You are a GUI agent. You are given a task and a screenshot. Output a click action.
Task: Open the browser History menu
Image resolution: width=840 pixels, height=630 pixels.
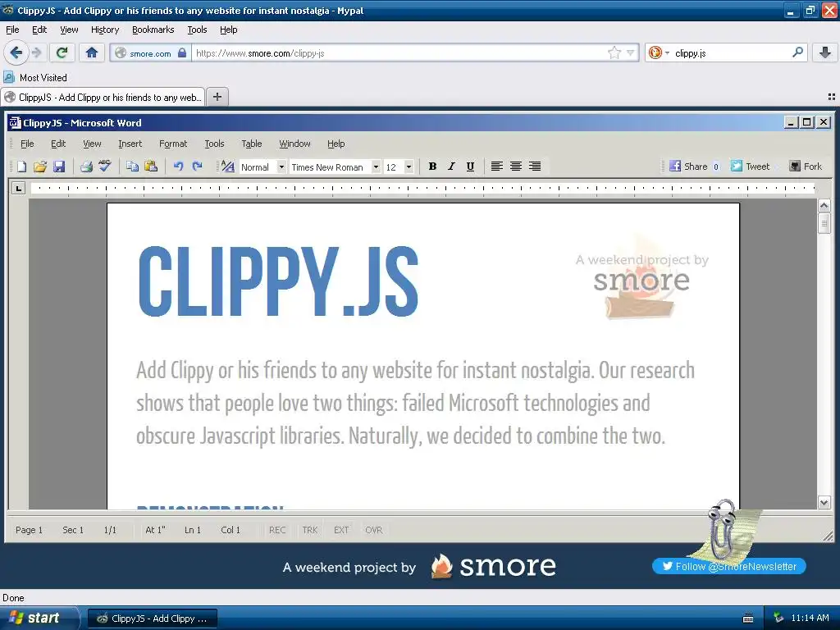coord(105,30)
